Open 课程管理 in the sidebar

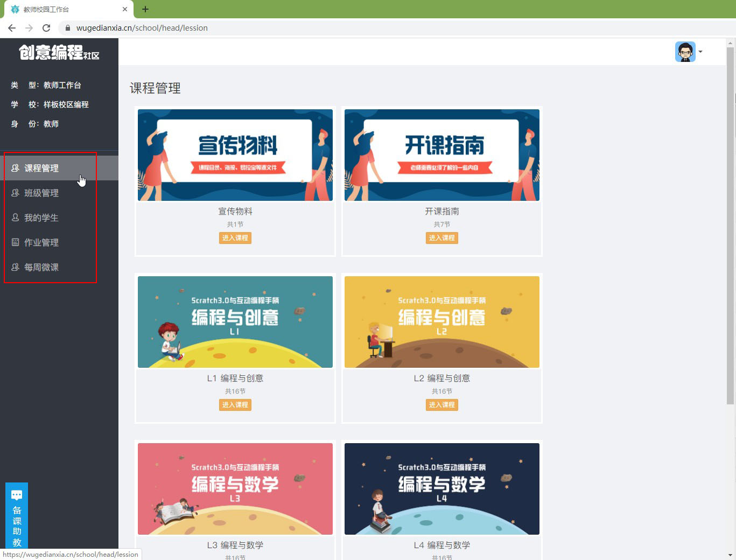tap(59, 168)
